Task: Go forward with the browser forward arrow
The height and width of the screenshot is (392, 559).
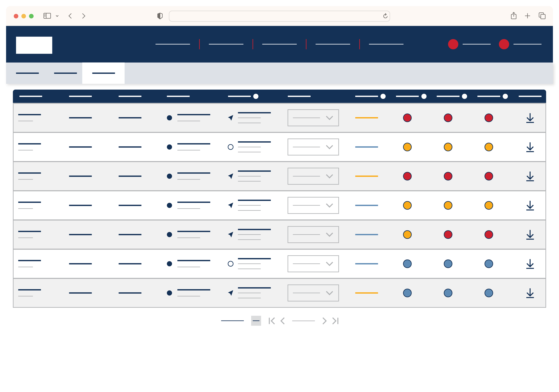Action: coord(84,16)
